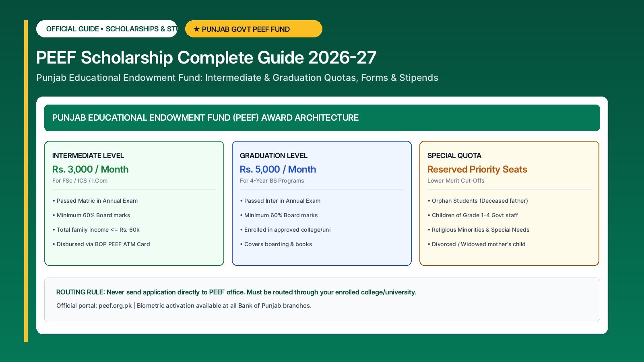
Task: Click the Rs. 3,000 / Month amount
Action: [x=91, y=169]
